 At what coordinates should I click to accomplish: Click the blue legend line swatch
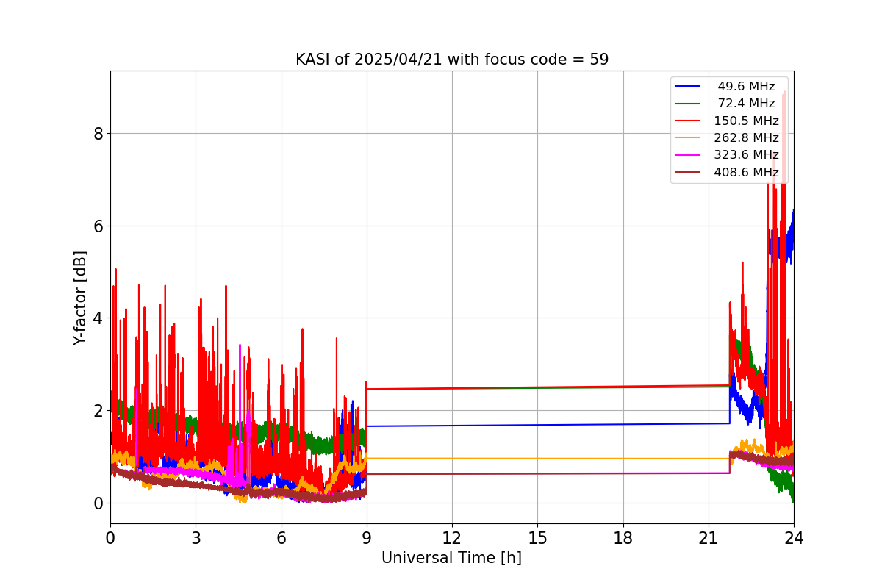688,87
